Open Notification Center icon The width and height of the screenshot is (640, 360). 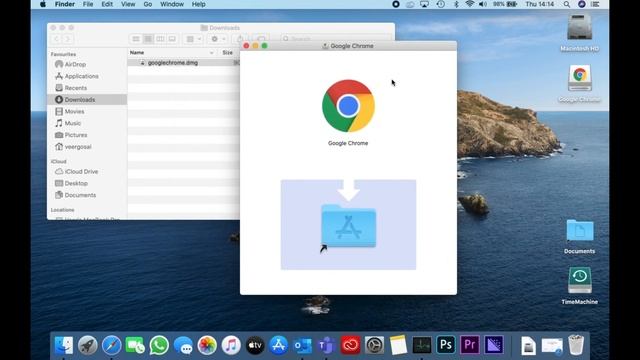click(596, 4)
